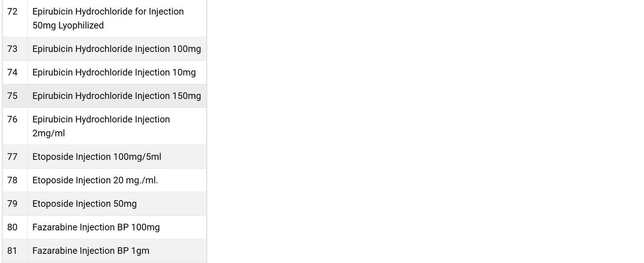Click row number 79 cell
This screenshot has height=263, width=644.
(x=15, y=204)
